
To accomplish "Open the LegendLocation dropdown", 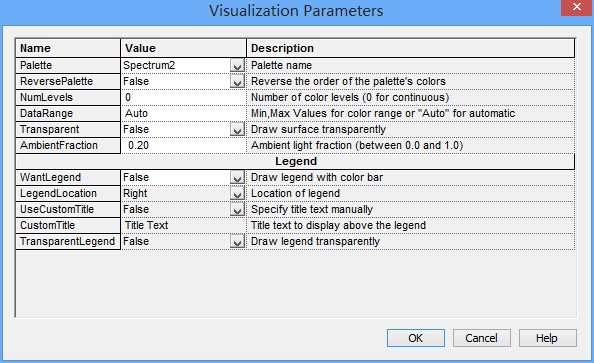I will (x=237, y=194).
